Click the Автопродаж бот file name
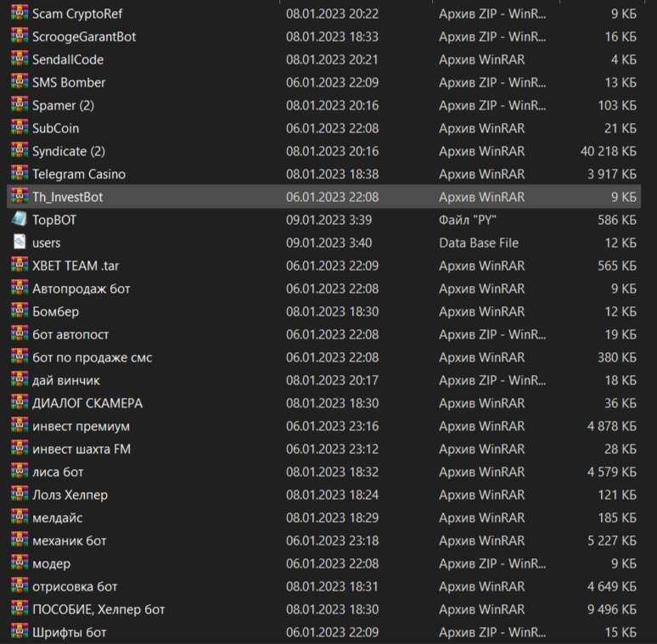The height and width of the screenshot is (644, 657). (81, 288)
